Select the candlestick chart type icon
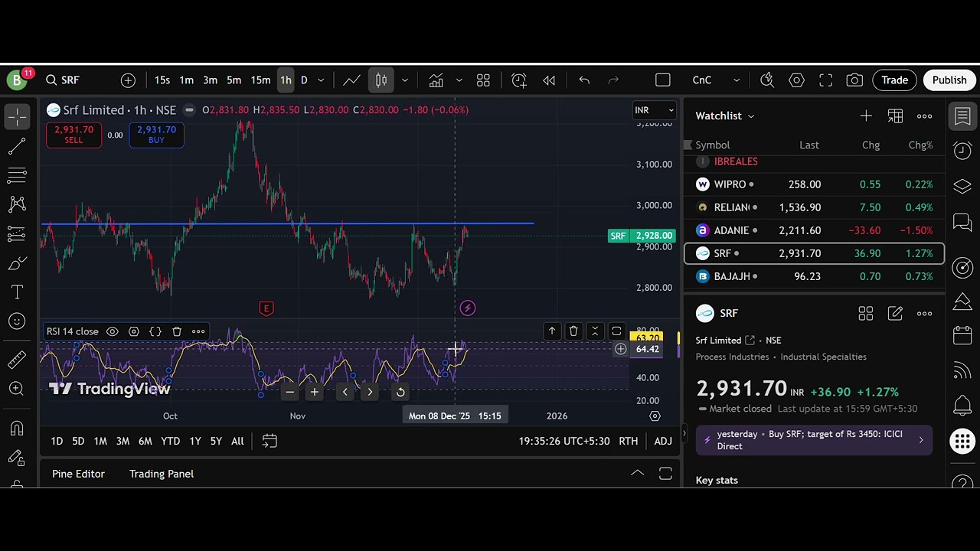Image resolution: width=980 pixels, height=551 pixels. click(381, 80)
